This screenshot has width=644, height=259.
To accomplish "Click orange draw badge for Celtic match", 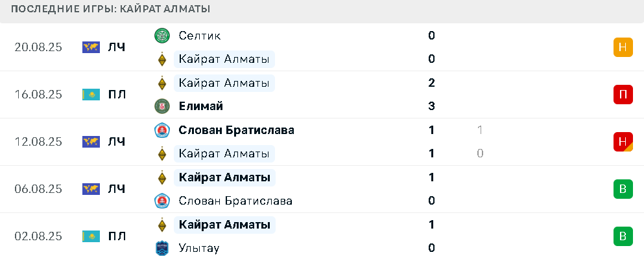I will (623, 47).
